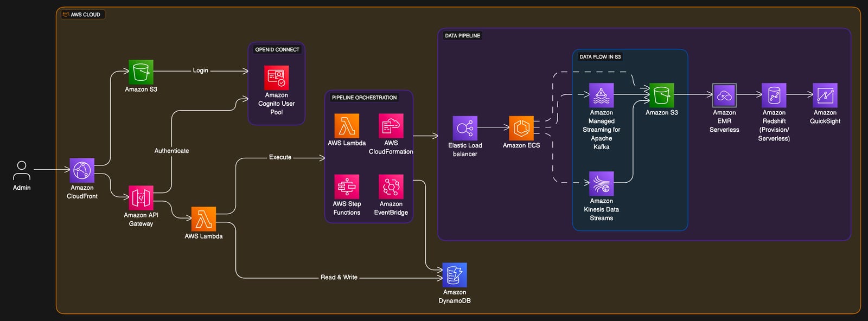This screenshot has height=321, width=868.
Task: Click the Admin text label
Action: pyautogui.click(x=22, y=188)
